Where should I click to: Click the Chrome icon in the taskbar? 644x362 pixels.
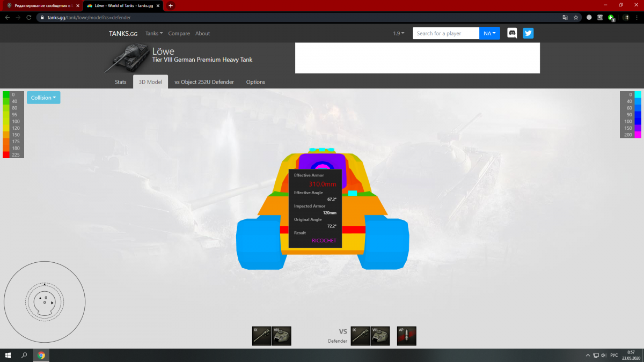pyautogui.click(x=41, y=355)
